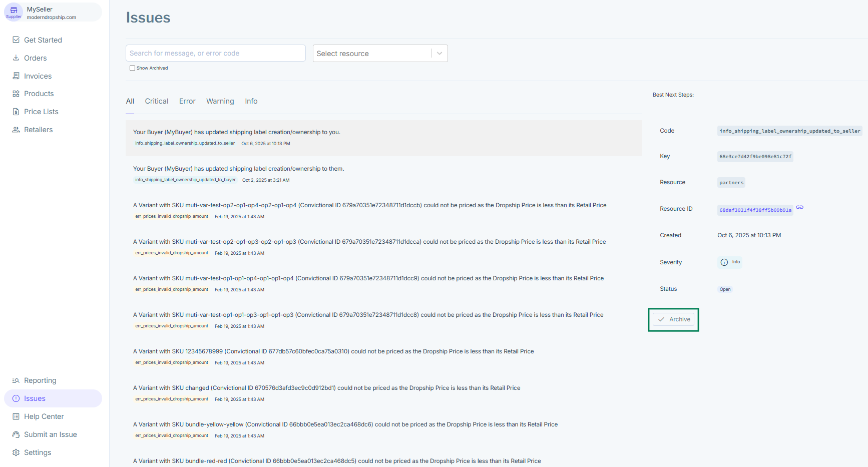Archive the selected issue
868x467 pixels.
[x=674, y=319]
